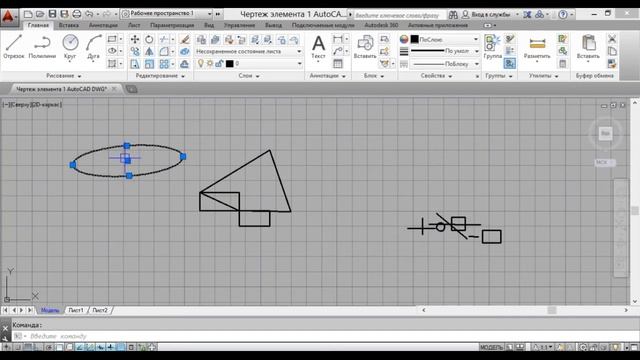Image resolution: width=640 pixels, height=360 pixels.
Task: Switch to the Autodesk 360 ribbon tab
Action: [381, 25]
